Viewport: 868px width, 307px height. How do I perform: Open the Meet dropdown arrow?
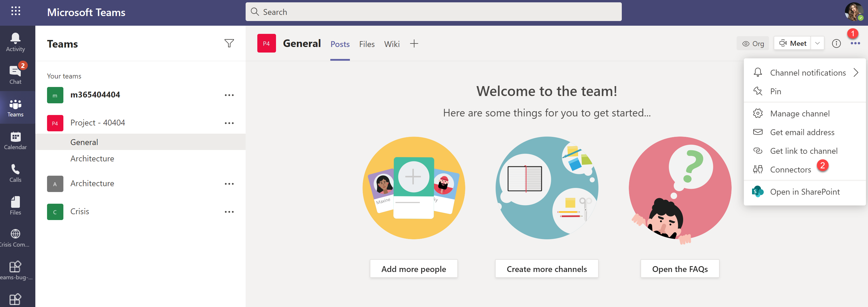(x=817, y=43)
